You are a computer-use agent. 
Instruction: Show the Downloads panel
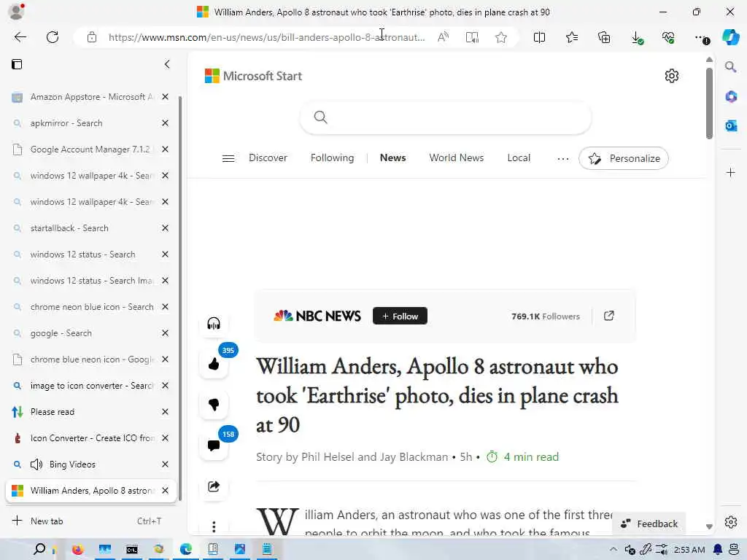point(636,38)
